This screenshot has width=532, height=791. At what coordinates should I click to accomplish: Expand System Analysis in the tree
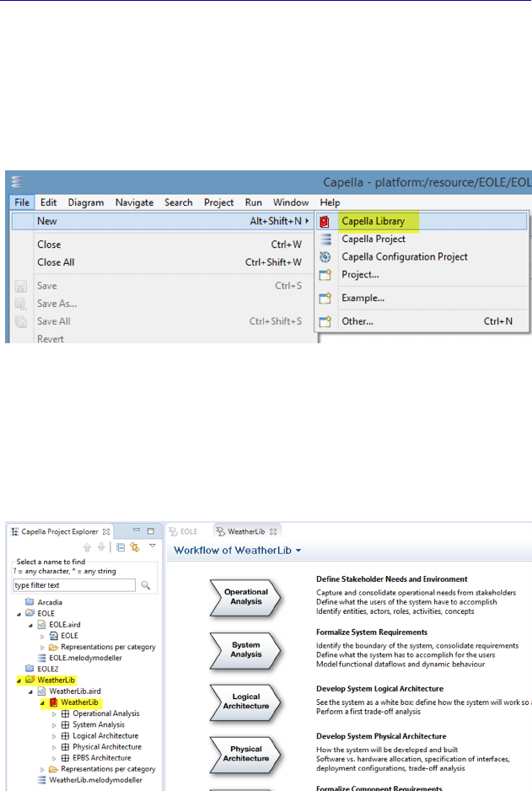[55, 725]
